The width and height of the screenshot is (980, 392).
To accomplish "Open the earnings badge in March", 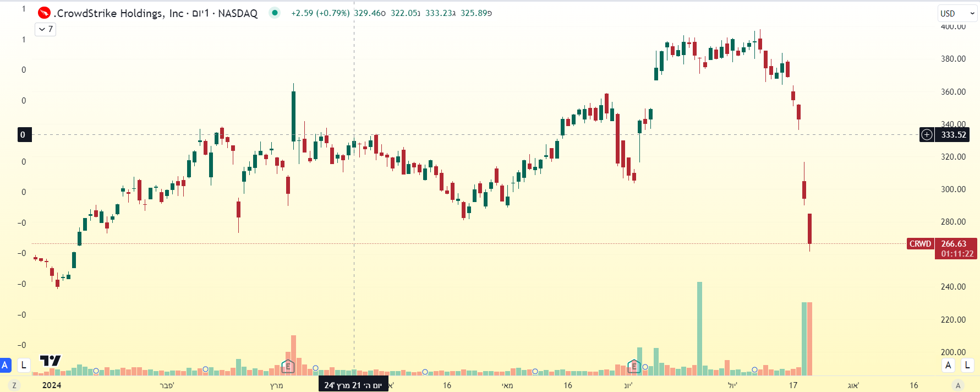I will [x=288, y=366].
